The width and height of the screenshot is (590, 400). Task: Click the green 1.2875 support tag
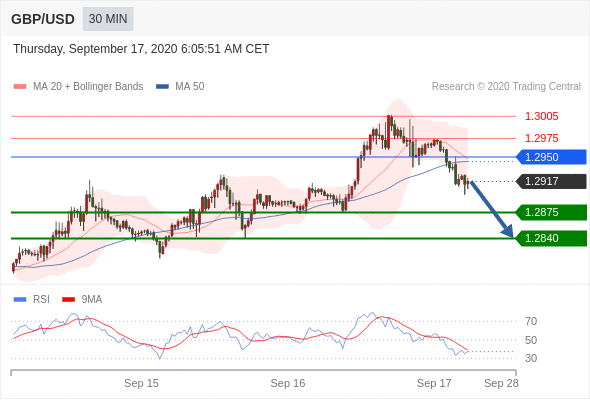(x=551, y=212)
